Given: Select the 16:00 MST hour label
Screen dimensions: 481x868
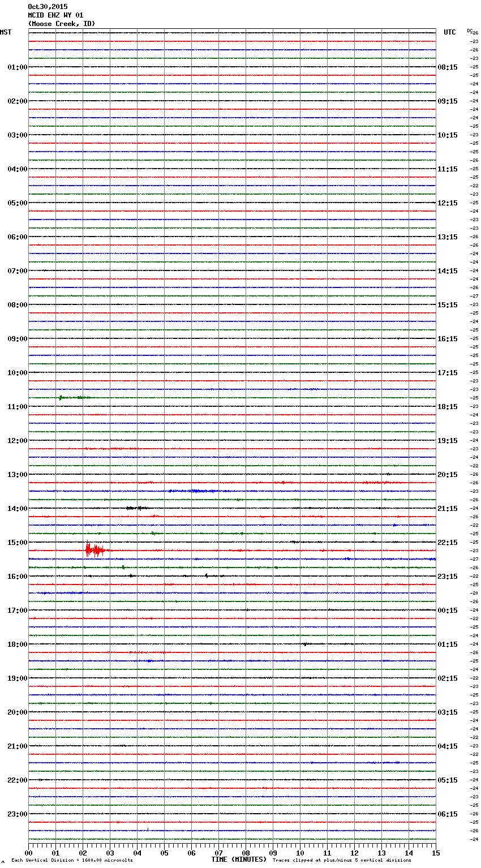Looking at the screenshot, I should point(18,577).
